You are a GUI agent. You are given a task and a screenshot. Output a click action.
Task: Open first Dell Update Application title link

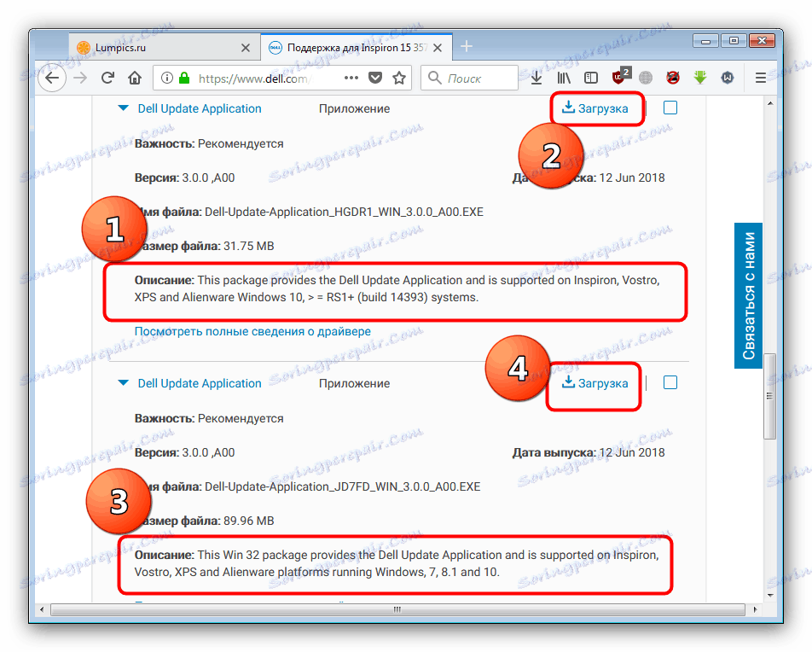(200, 108)
